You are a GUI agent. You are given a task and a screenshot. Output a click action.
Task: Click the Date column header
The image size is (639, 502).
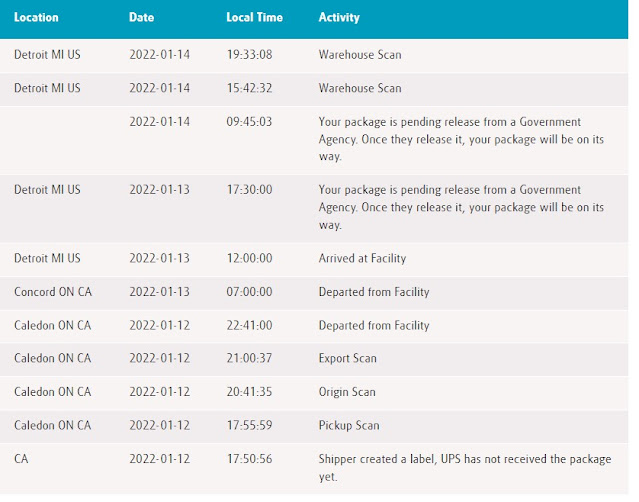click(142, 18)
